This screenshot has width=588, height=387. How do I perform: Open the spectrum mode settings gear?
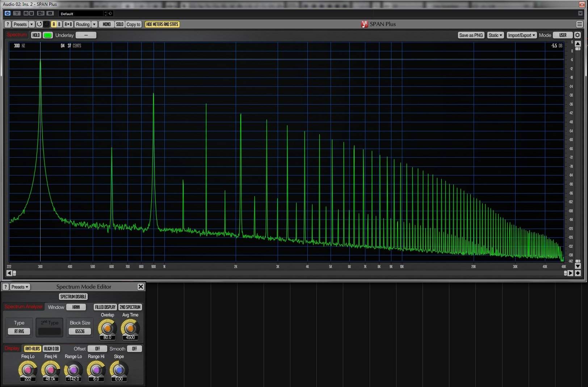coord(577,35)
